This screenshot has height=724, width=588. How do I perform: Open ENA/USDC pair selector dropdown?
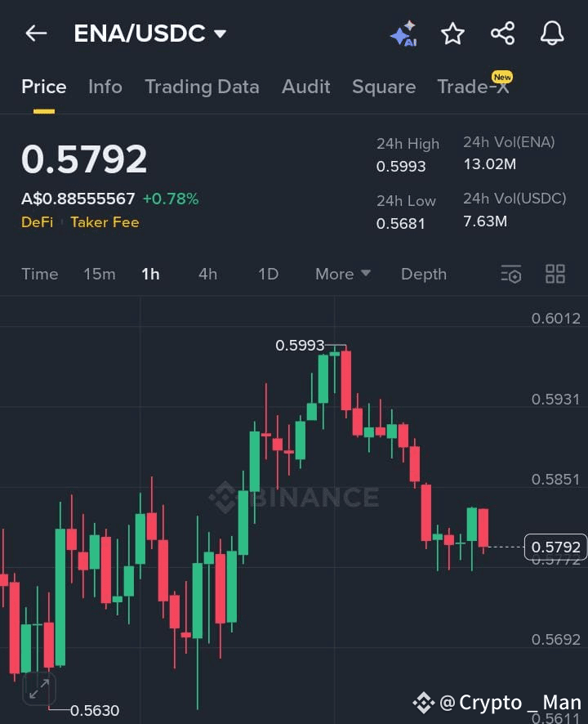[x=150, y=34]
